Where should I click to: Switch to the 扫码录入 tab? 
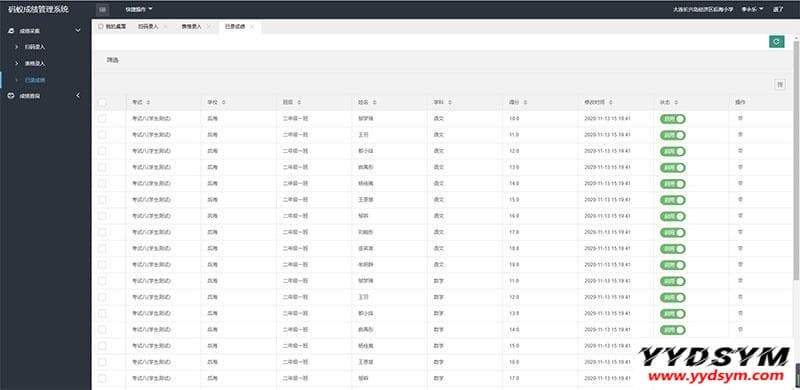(148, 27)
